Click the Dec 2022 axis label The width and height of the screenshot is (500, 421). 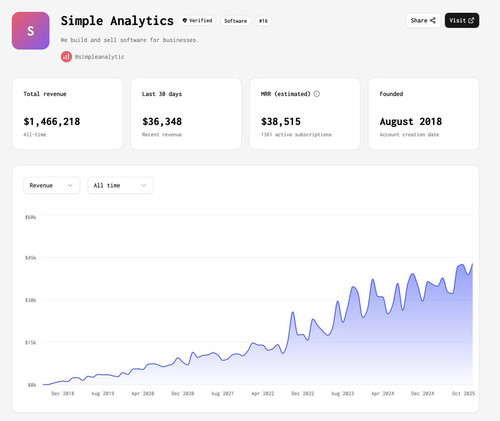pos(302,393)
